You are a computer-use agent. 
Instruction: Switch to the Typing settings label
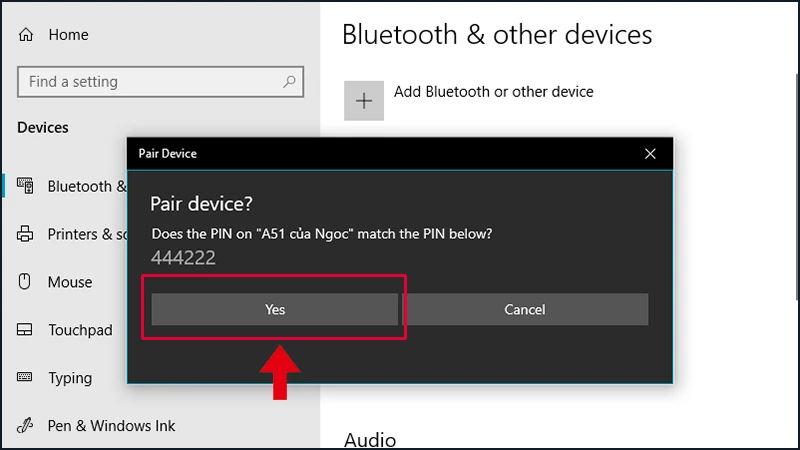tap(70, 378)
